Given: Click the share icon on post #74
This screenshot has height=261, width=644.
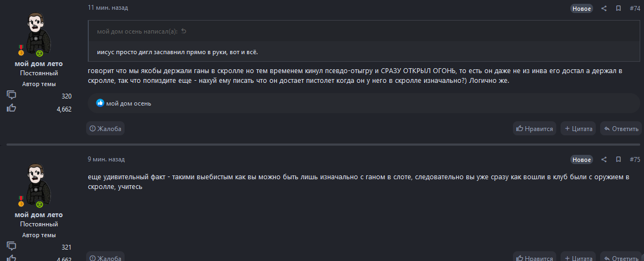Looking at the screenshot, I should coord(604,9).
